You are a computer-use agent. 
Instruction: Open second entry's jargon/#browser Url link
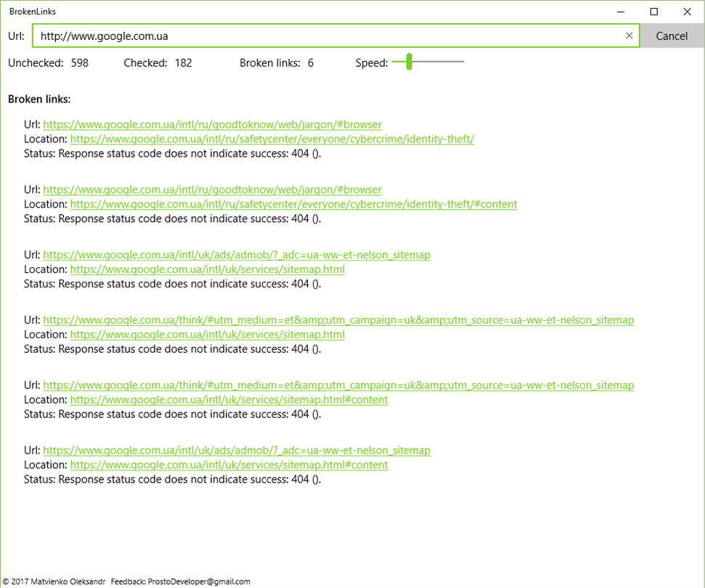point(212,189)
